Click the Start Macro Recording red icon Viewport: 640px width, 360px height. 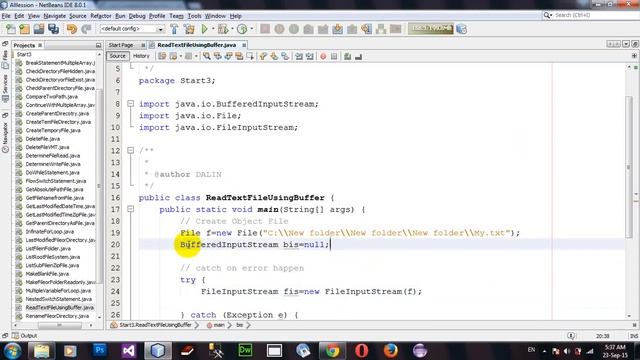tap(323, 56)
